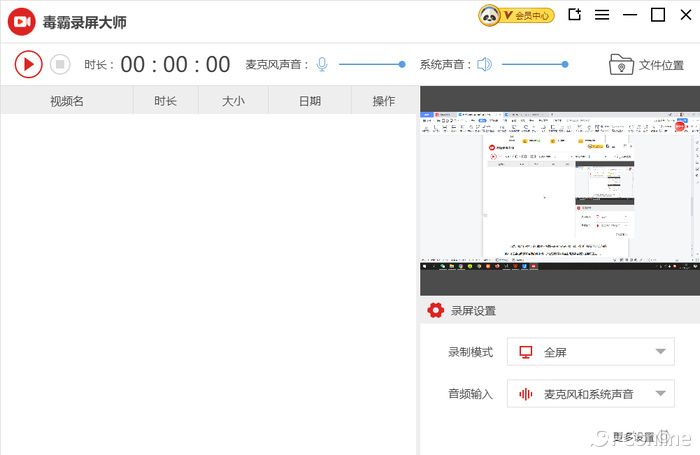Click the waveform icon in 音频输入 box
Viewport: 700px width, 455px height.
[526, 394]
